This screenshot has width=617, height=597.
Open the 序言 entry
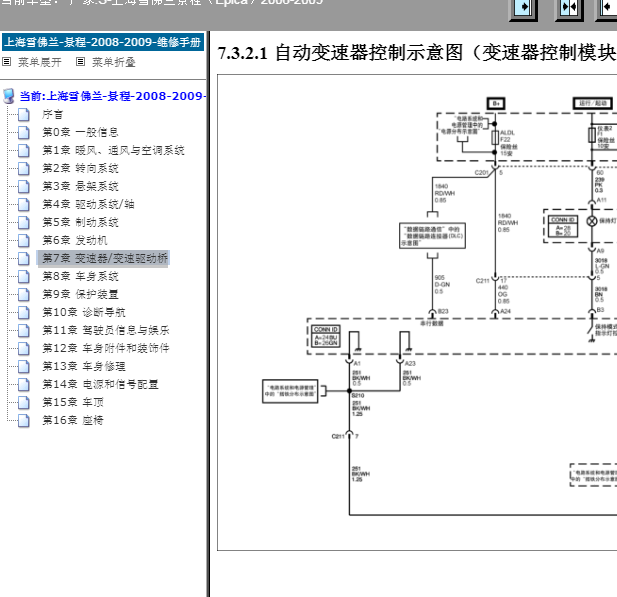pyautogui.click(x=53, y=115)
